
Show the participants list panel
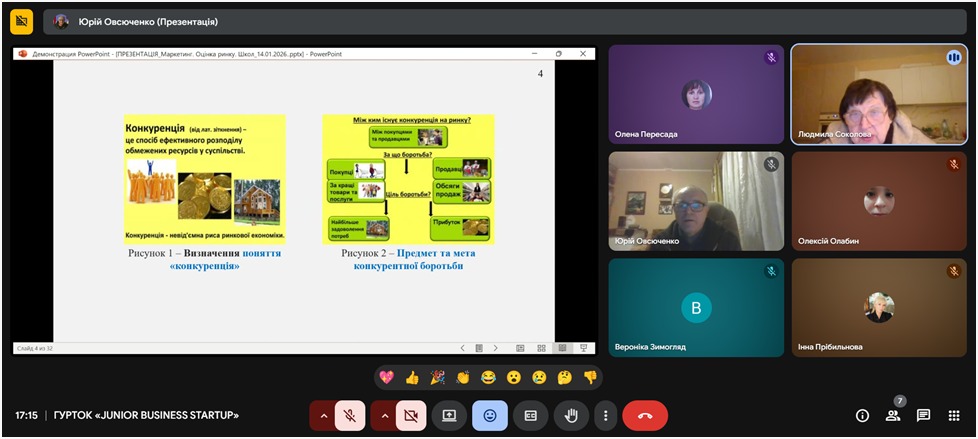click(x=893, y=415)
